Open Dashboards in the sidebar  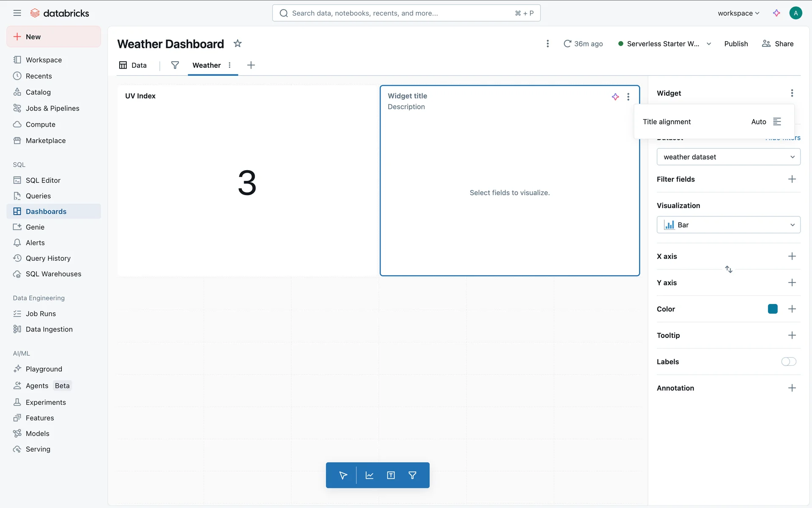(46, 211)
